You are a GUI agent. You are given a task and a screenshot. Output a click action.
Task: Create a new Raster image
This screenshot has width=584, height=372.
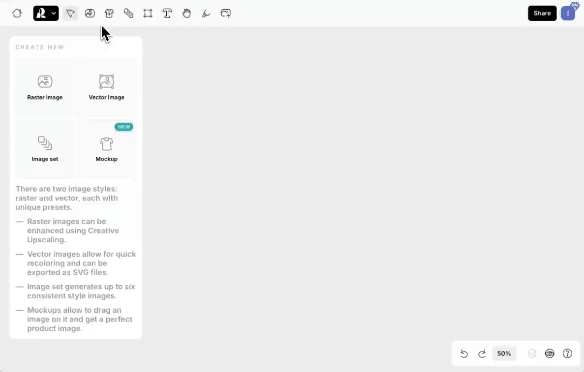tap(45, 88)
